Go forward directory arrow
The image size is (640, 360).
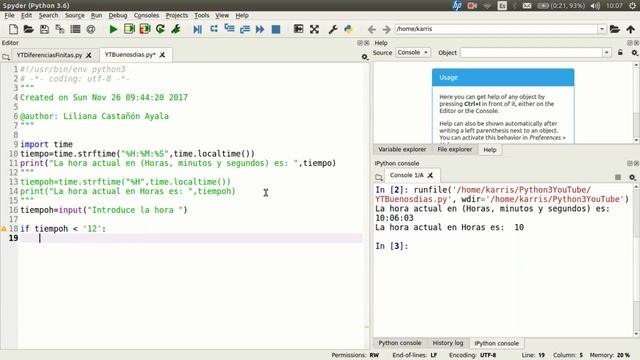click(386, 29)
